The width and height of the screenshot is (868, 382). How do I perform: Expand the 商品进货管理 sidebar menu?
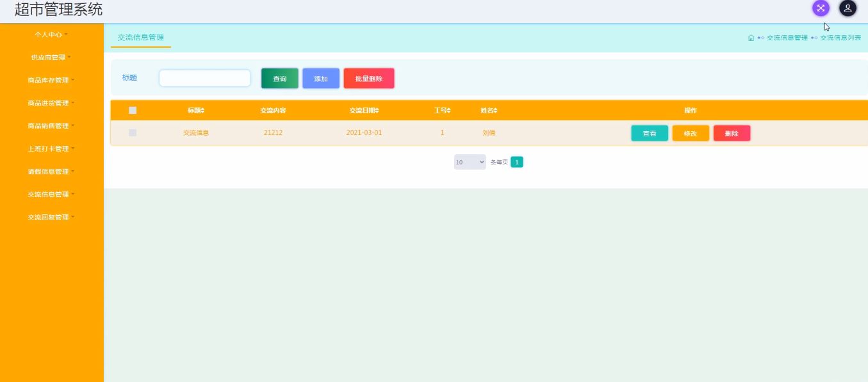point(51,103)
